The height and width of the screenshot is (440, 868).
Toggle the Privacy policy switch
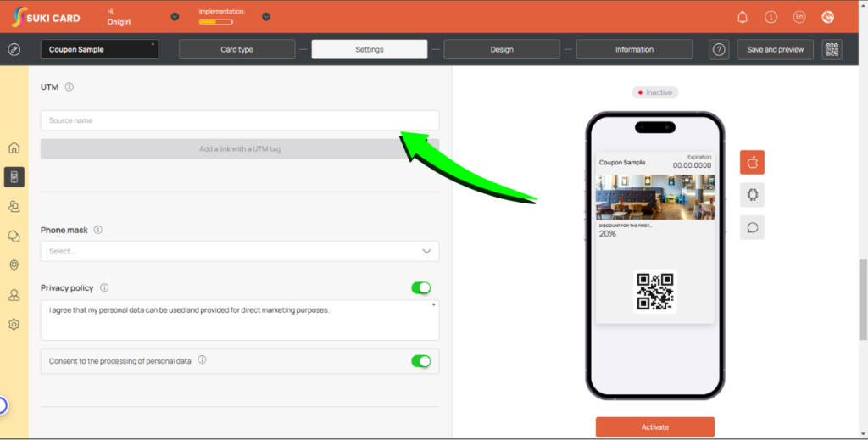[420, 288]
